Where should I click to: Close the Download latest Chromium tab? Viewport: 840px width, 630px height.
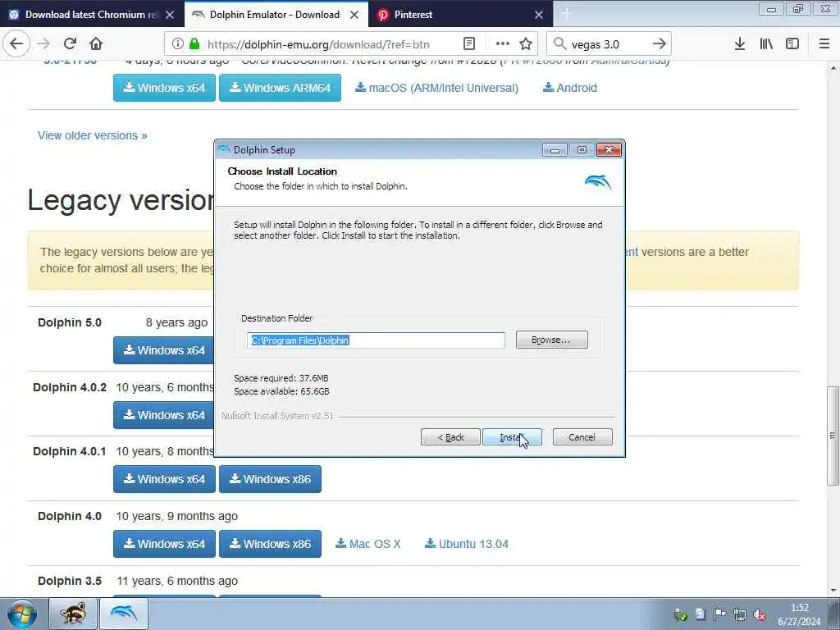click(170, 15)
